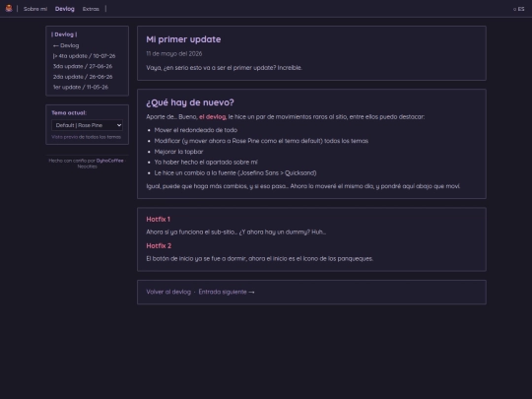
Task: Click the bullet about Josefina Sans > Quicksand
Action: pos(235,173)
